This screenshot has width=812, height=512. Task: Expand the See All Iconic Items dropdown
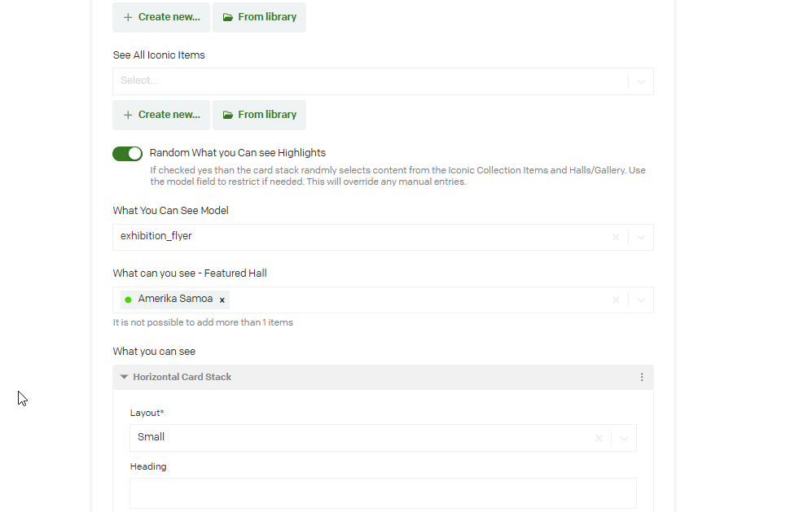coord(641,81)
